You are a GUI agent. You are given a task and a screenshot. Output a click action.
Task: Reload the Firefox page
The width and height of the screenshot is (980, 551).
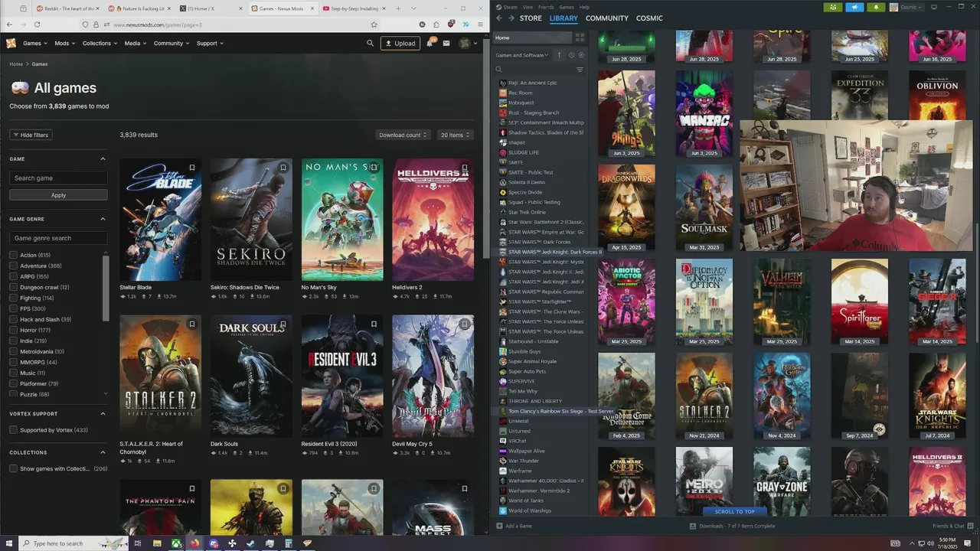click(x=37, y=24)
